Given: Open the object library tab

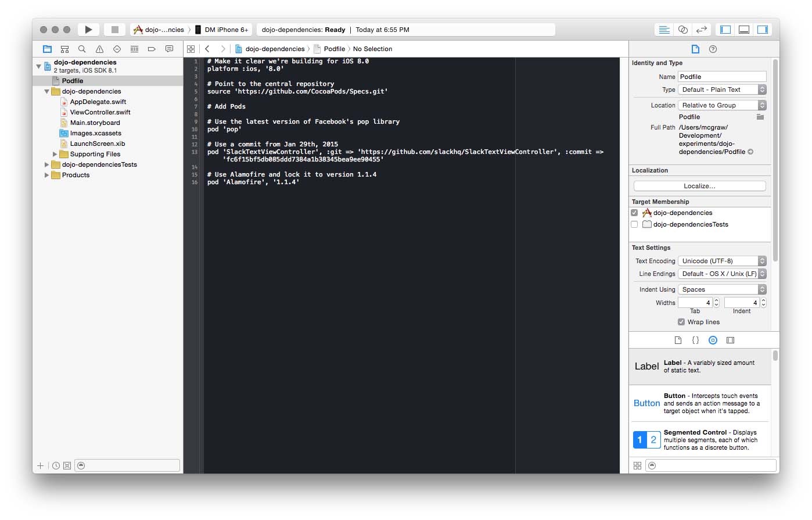Looking at the screenshot, I should (713, 340).
